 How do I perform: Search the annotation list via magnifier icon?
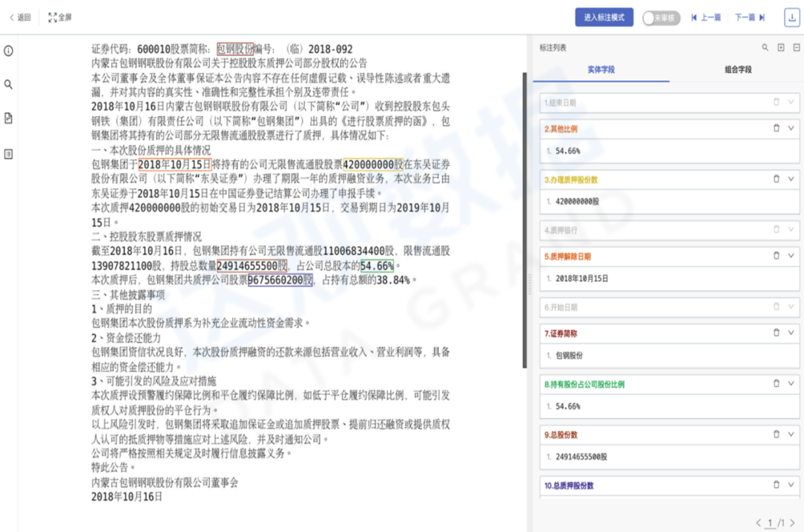tap(765, 47)
